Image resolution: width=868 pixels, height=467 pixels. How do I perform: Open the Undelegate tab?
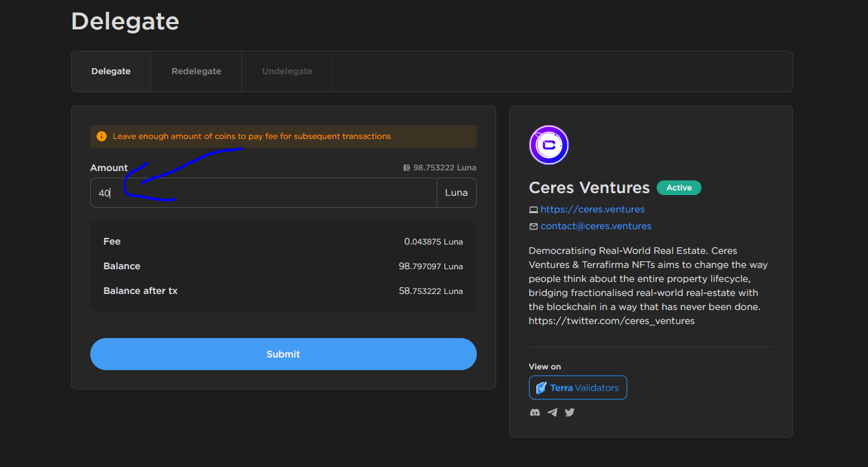point(287,71)
